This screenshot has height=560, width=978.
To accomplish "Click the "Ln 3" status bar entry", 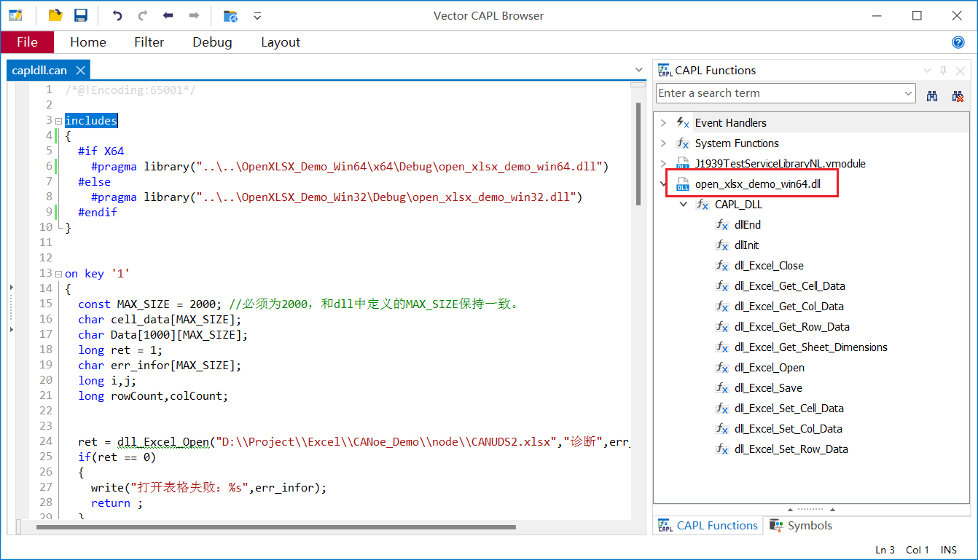I will tap(885, 550).
